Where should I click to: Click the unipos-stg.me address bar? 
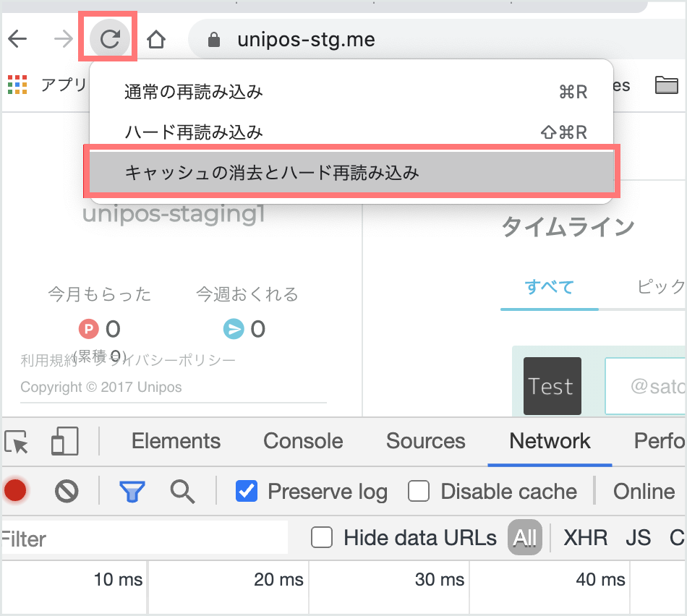click(x=438, y=40)
